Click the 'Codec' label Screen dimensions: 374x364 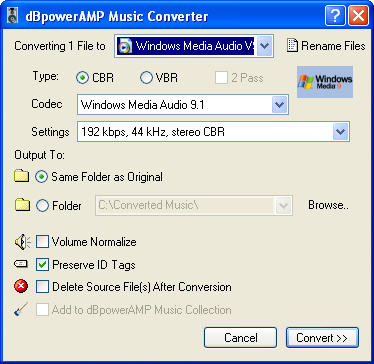(x=47, y=104)
